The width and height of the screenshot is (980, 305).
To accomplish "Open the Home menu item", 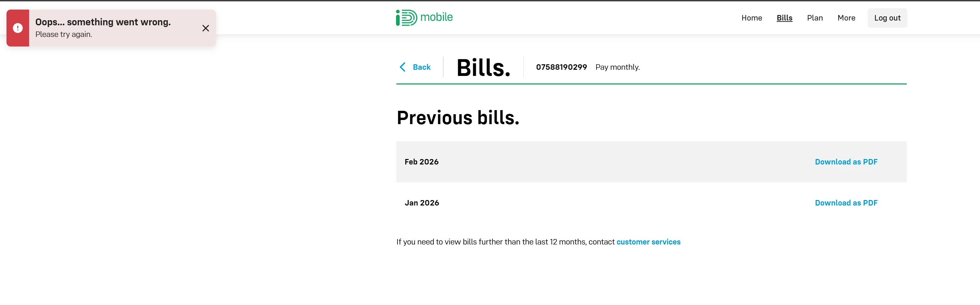I will (x=751, y=18).
